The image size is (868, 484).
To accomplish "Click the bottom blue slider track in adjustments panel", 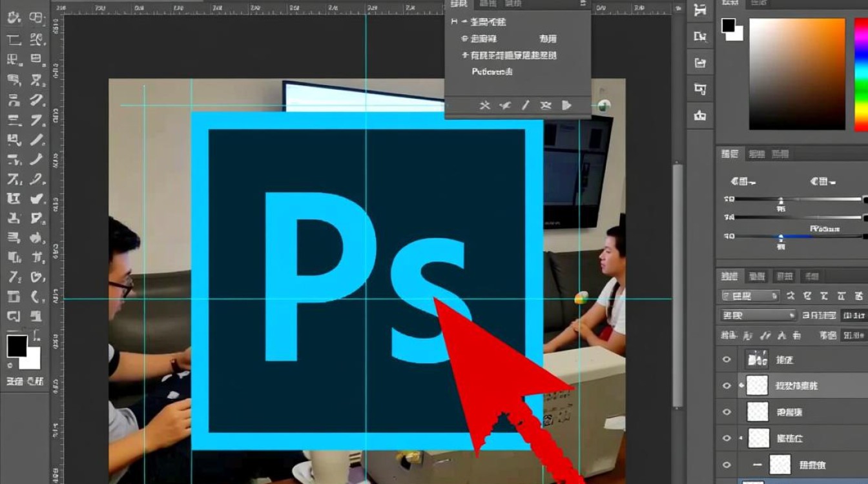I will (799, 237).
